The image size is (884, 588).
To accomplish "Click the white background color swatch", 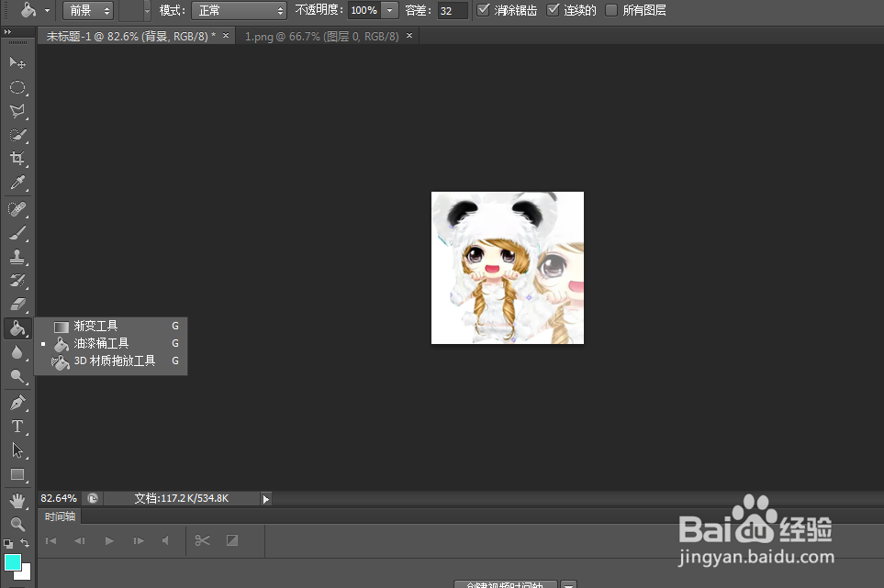I will coord(24,573).
